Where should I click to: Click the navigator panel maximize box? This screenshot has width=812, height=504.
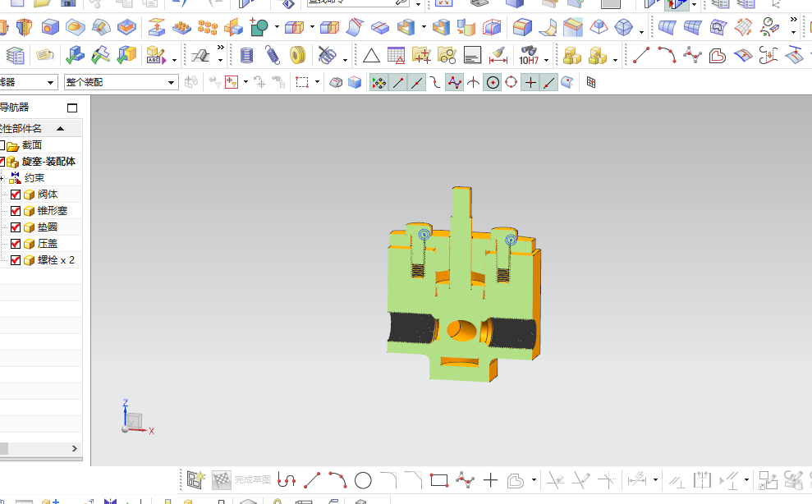coord(72,108)
